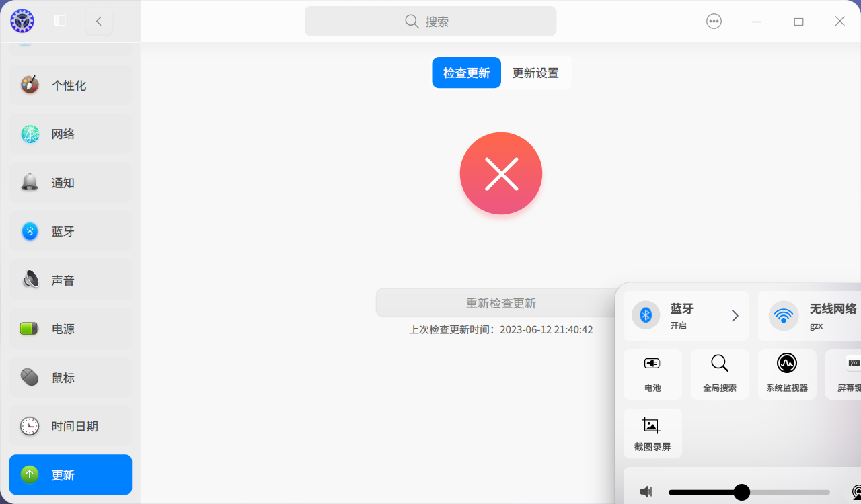This screenshot has height=504, width=861.
Task: Select 个性化 in the sidebar
Action: [x=71, y=85]
